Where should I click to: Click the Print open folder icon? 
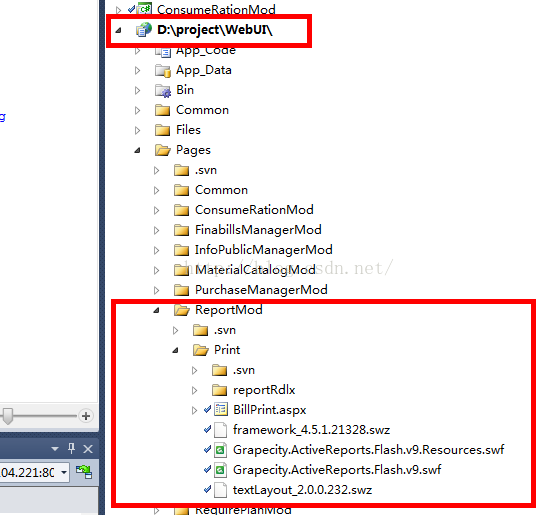pyautogui.click(x=201, y=350)
